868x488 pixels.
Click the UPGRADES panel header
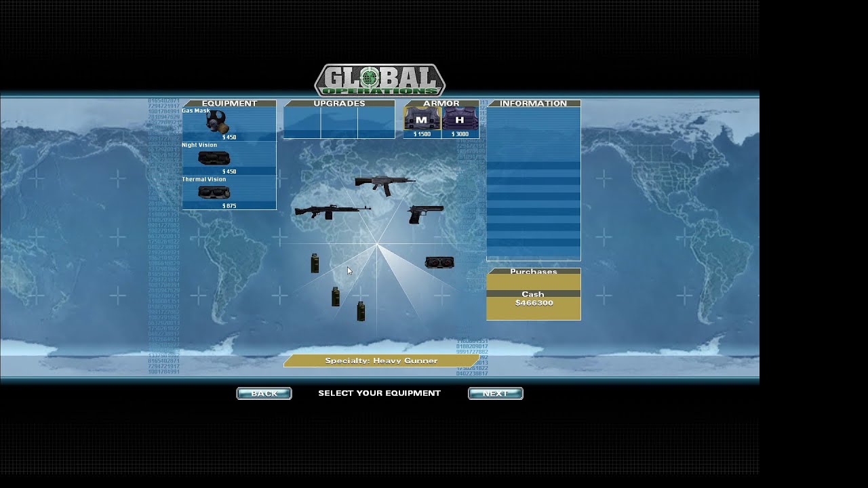point(339,103)
